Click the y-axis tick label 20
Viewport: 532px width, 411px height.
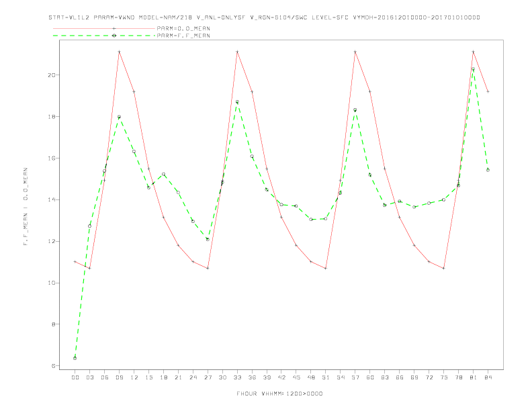coord(51,75)
